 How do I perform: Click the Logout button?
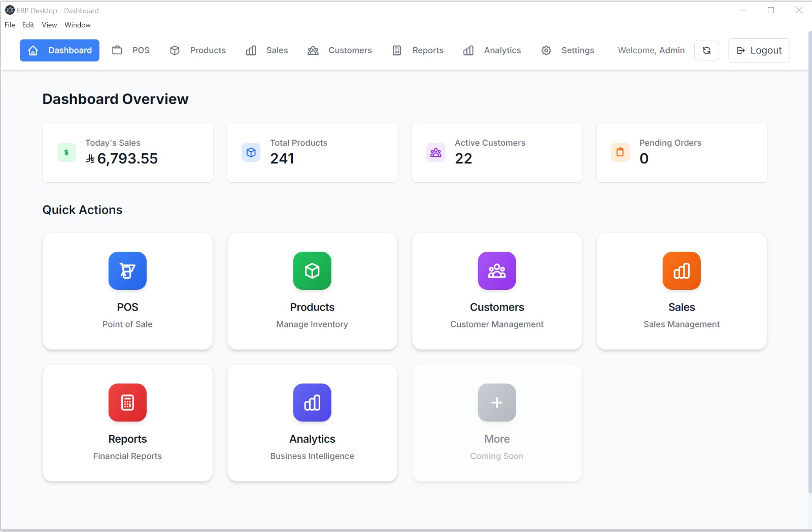(759, 50)
